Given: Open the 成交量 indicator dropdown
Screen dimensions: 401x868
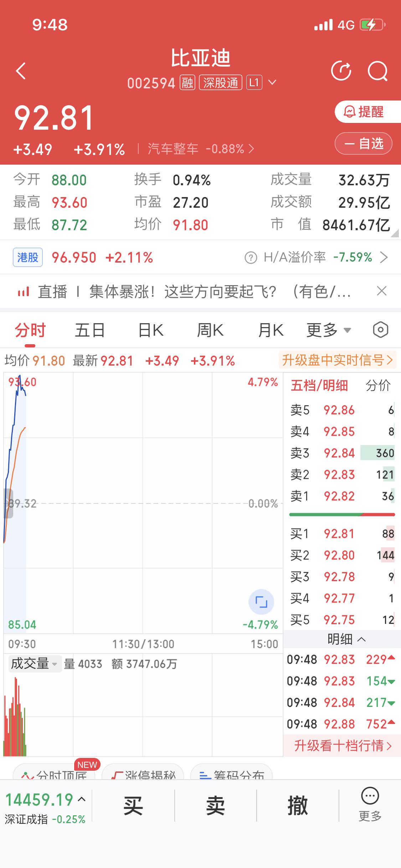Looking at the screenshot, I should pos(35,664).
